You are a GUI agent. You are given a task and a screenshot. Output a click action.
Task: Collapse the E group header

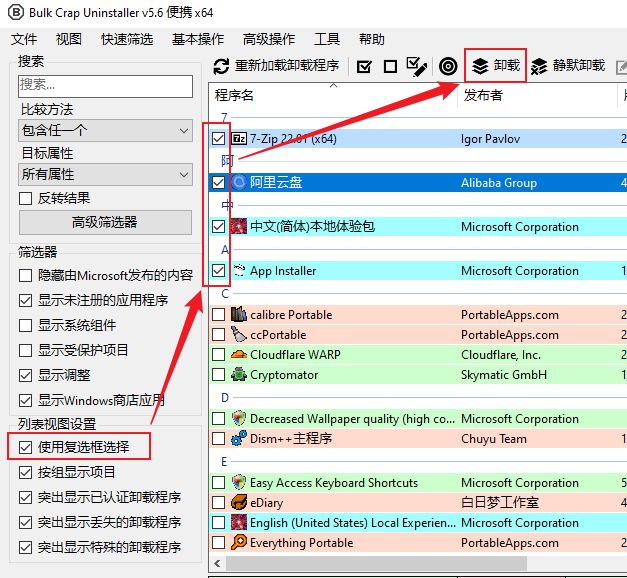point(224,462)
